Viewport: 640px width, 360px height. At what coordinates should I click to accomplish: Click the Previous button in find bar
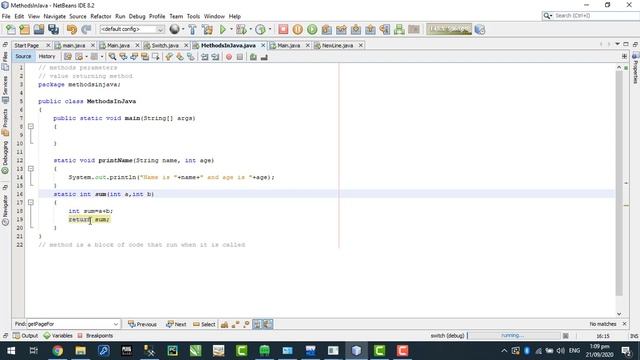tap(142, 324)
